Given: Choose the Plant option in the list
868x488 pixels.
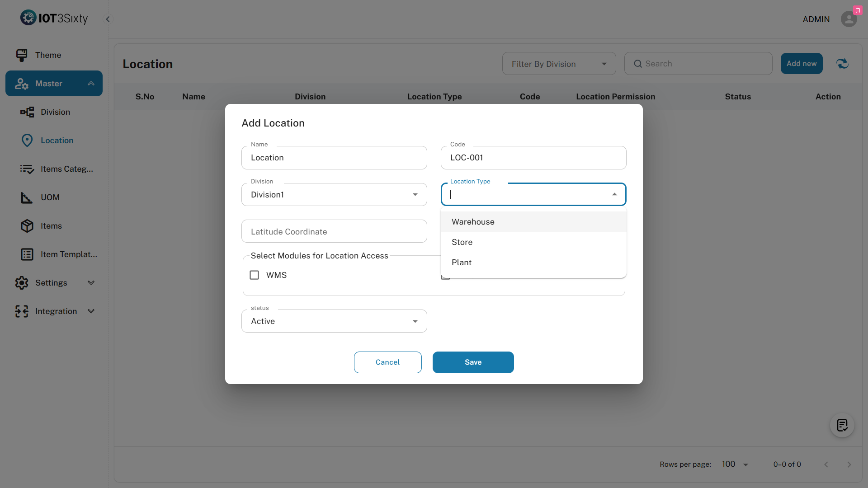Looking at the screenshot, I should 462,263.
